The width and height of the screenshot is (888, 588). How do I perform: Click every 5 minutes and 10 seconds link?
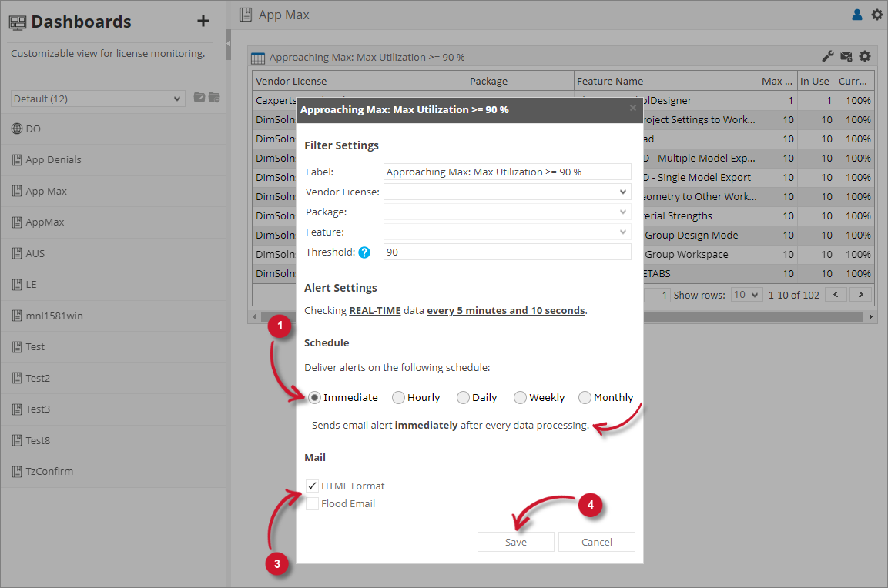tap(506, 310)
